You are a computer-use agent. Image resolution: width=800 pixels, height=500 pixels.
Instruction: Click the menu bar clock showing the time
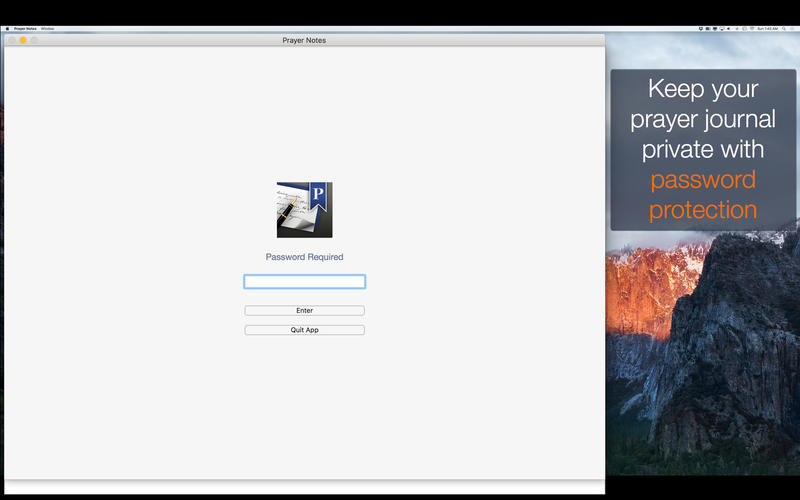coord(766,29)
